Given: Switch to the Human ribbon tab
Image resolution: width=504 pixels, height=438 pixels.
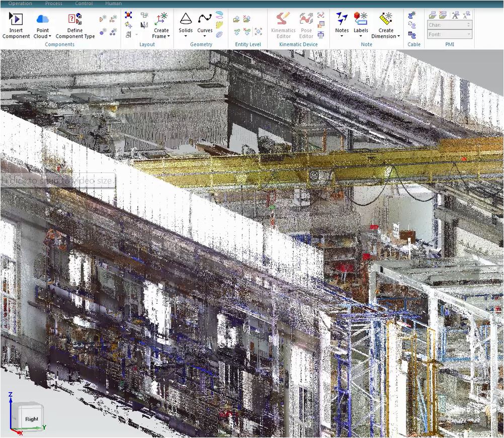Looking at the screenshot, I should click(113, 3).
